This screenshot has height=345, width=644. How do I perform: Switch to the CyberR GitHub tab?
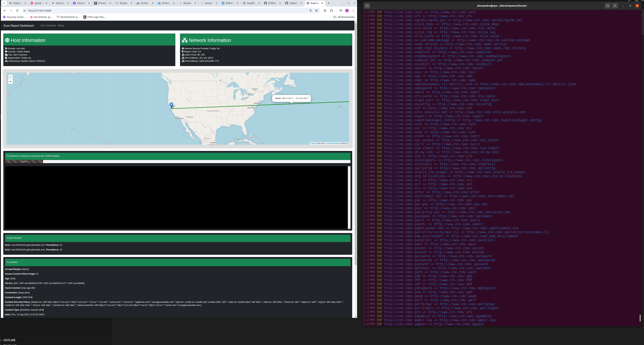coord(292,3)
